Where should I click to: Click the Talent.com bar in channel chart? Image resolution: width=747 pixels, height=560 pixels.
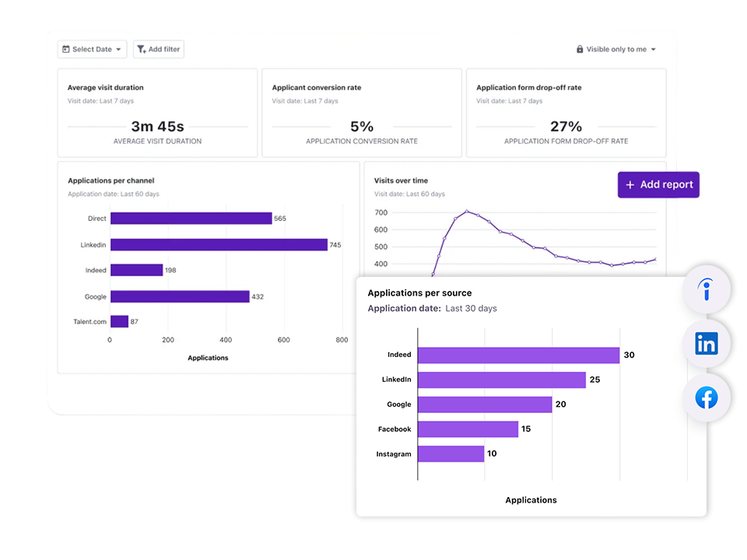tap(119, 321)
